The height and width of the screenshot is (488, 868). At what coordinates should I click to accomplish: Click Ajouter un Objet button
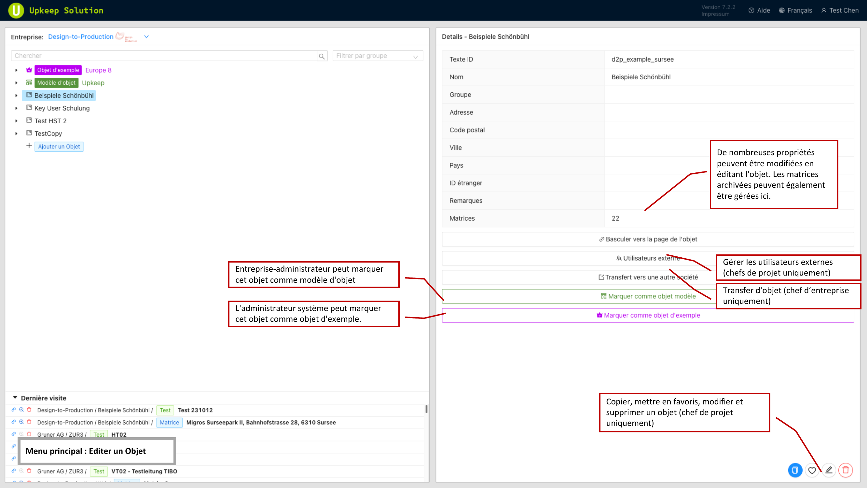59,146
